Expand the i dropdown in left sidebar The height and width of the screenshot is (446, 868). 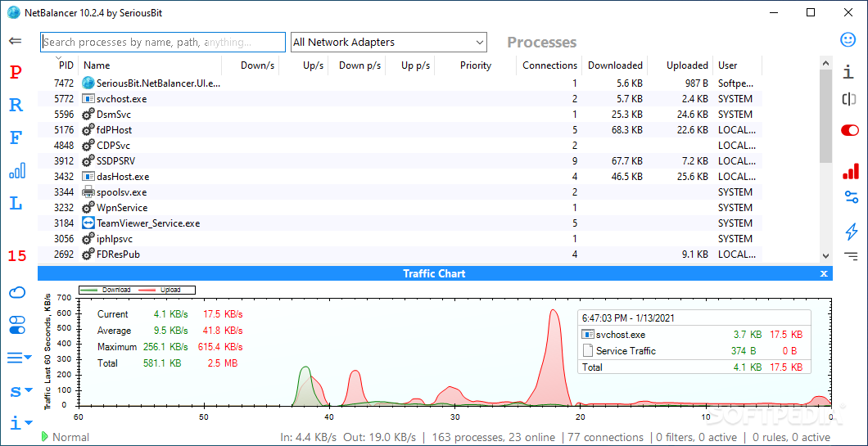click(20, 424)
